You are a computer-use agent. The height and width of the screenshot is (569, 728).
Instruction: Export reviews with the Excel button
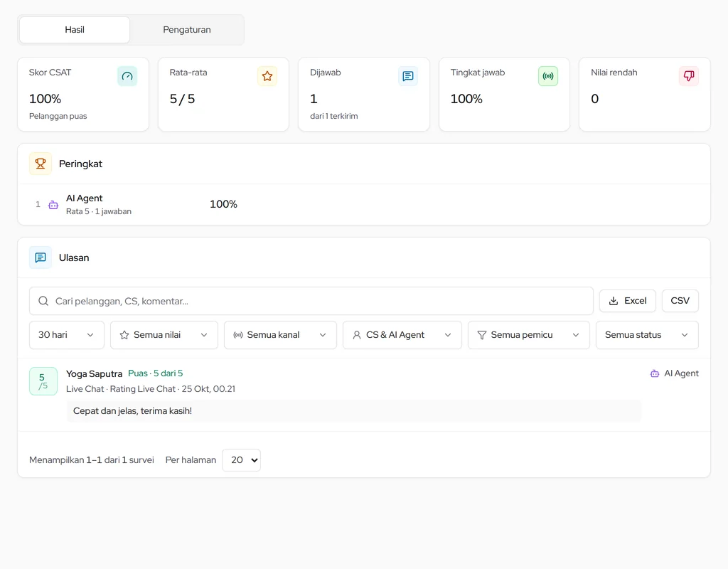click(627, 301)
